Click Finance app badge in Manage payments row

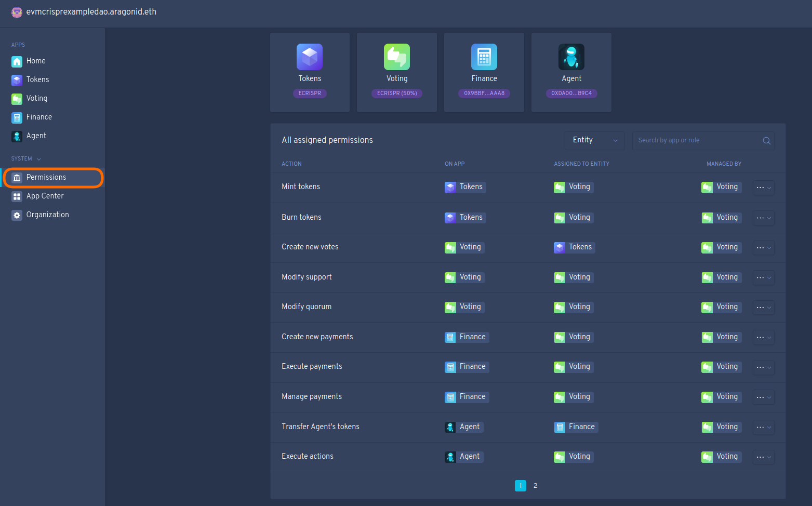(467, 397)
